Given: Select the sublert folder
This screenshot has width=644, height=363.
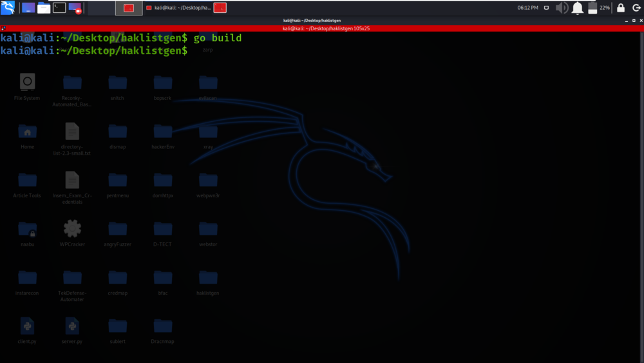Looking at the screenshot, I should pyautogui.click(x=117, y=331).
